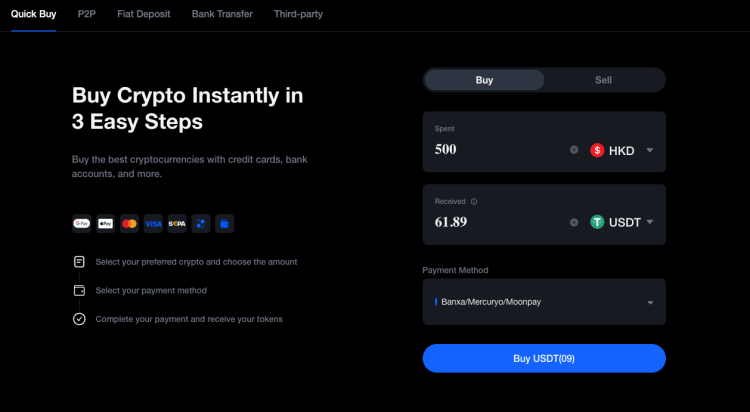Open the HKD currency dropdown
This screenshot has width=750, height=412.
pyautogui.click(x=622, y=150)
